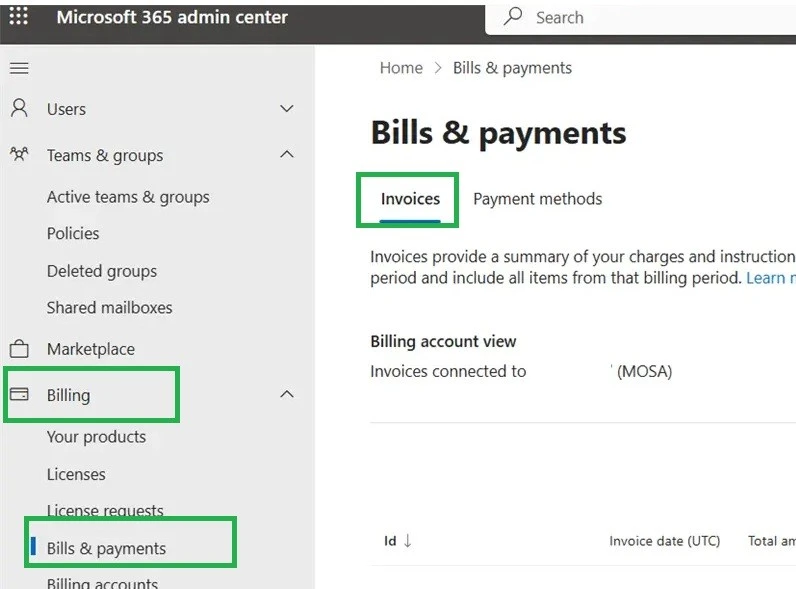
Task: Collapse navigation with the hamburger menu icon
Action: point(19,68)
